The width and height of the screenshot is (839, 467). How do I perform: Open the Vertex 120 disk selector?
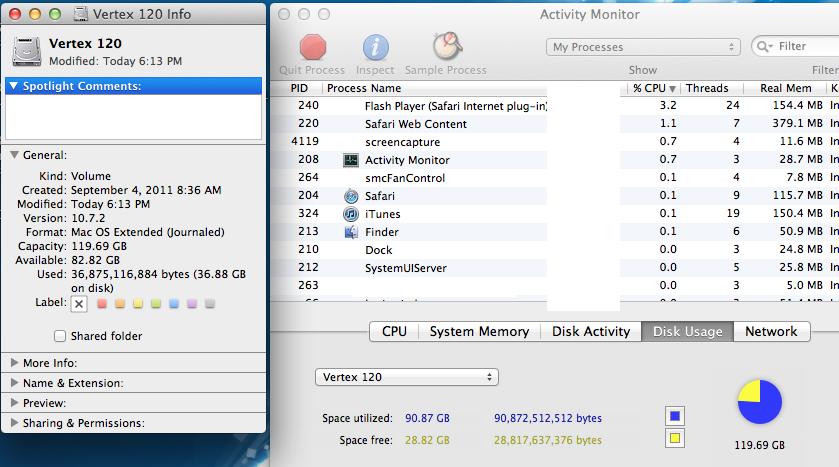pyautogui.click(x=407, y=377)
